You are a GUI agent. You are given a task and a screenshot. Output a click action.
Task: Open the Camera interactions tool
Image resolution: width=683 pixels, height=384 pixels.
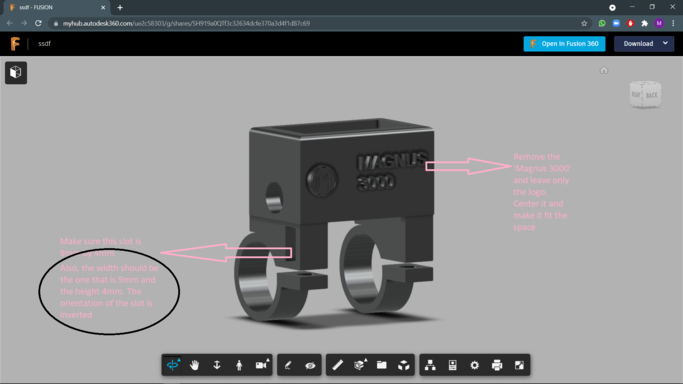tap(262, 365)
